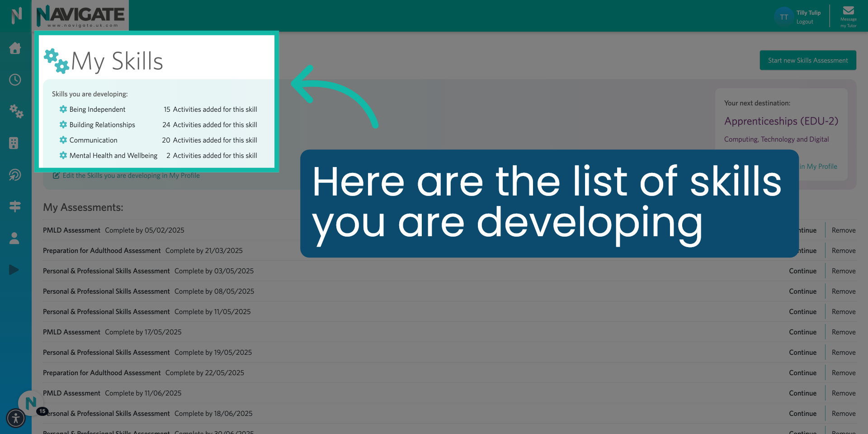Open the building icon in the sidebar
This screenshot has height=434, width=868.
[15, 143]
